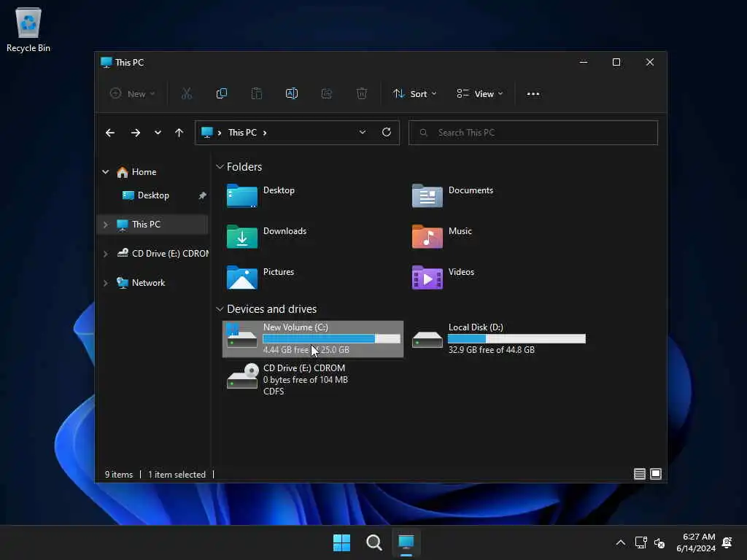Viewport: 747px width, 560px height.
Task: Click the search magnifier in address search box
Action: click(423, 133)
